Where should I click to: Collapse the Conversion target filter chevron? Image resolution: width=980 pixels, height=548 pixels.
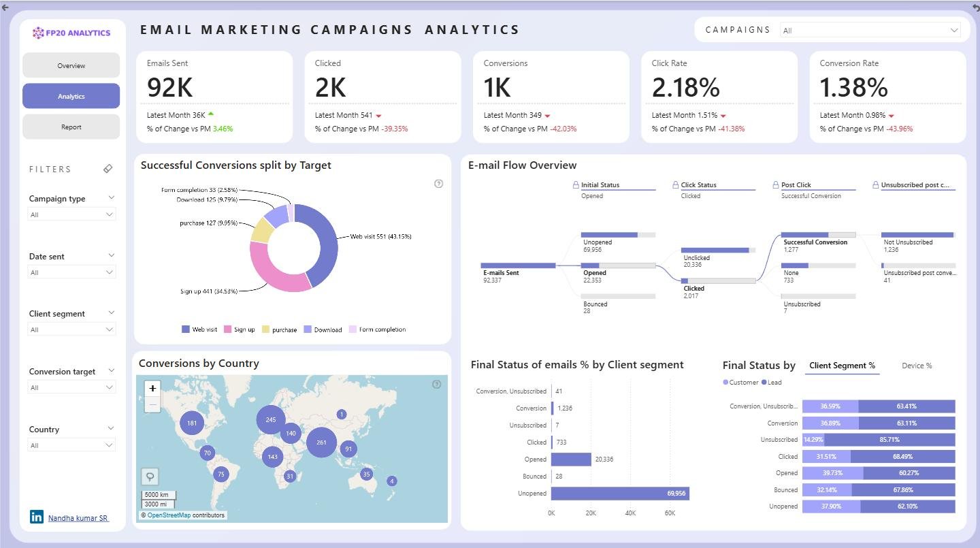click(112, 370)
